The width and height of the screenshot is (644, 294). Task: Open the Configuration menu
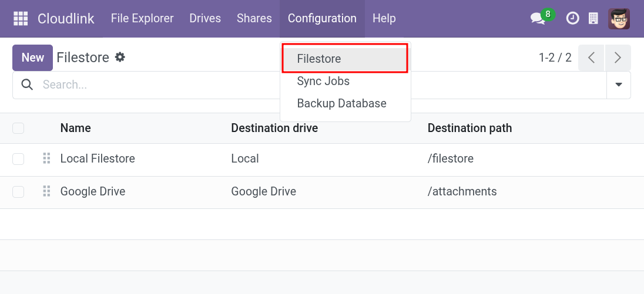tap(322, 19)
